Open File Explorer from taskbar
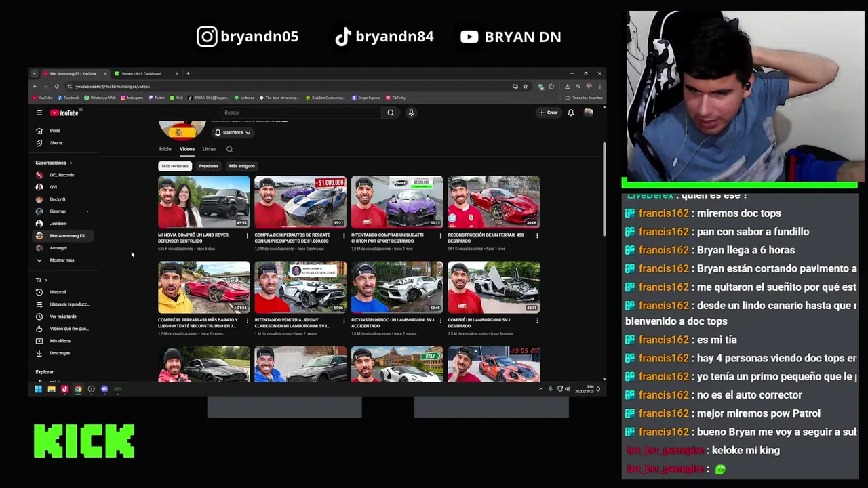This screenshot has height=488, width=868. click(51, 389)
